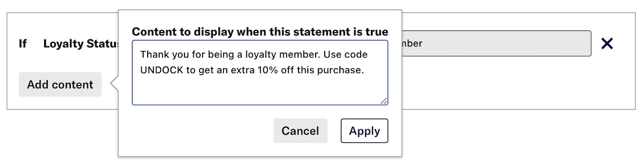Focus the content to display text area

(260, 73)
